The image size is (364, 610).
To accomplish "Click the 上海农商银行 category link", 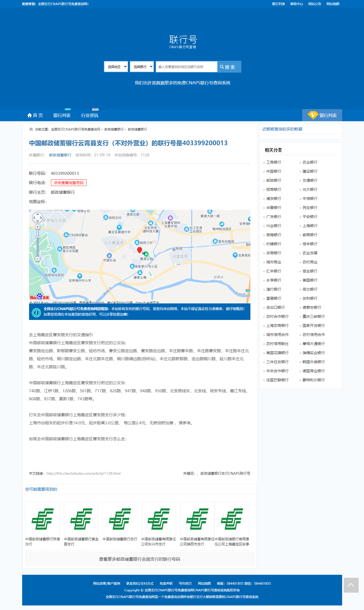I will [277, 326].
